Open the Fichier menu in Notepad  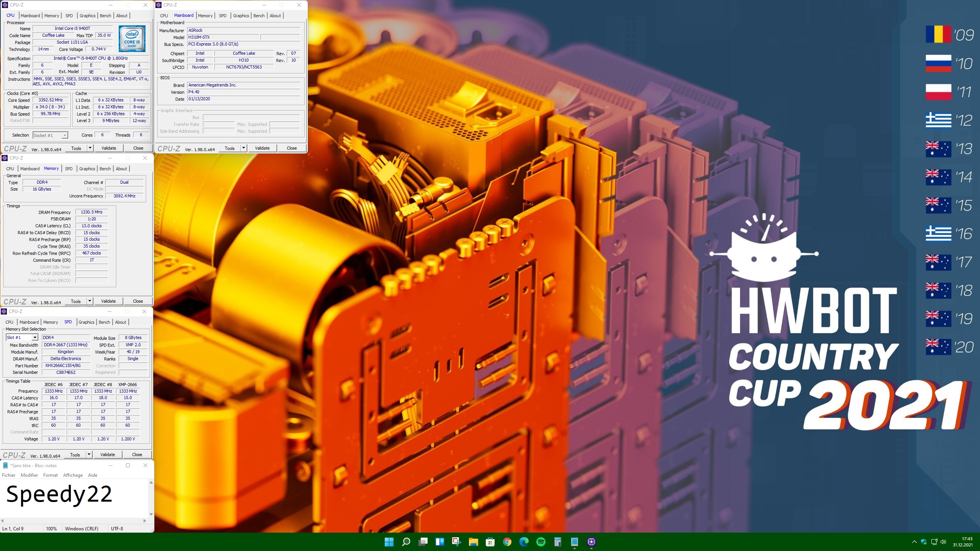click(9, 475)
